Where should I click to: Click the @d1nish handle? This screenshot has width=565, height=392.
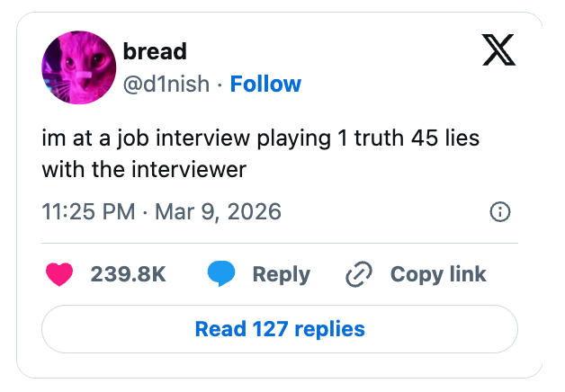click(165, 85)
